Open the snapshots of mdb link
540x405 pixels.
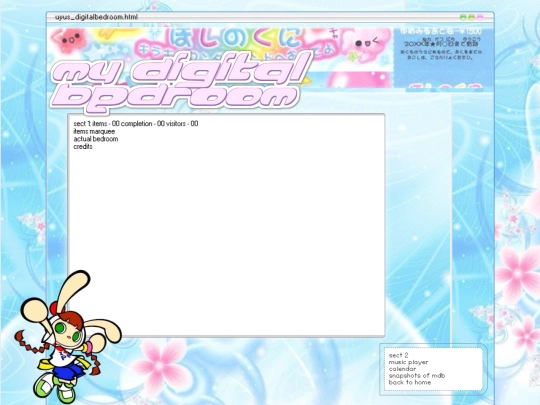tap(417, 376)
